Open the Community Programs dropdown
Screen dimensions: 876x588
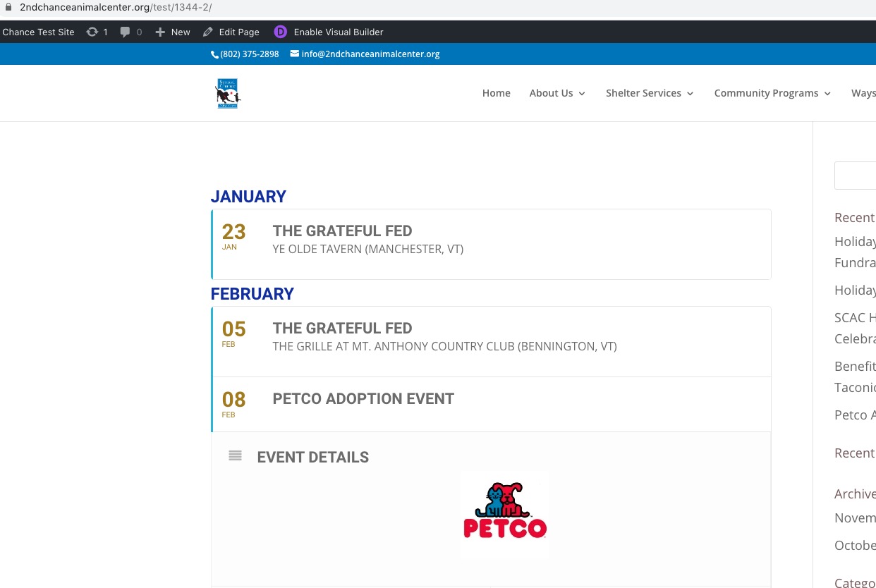772,93
